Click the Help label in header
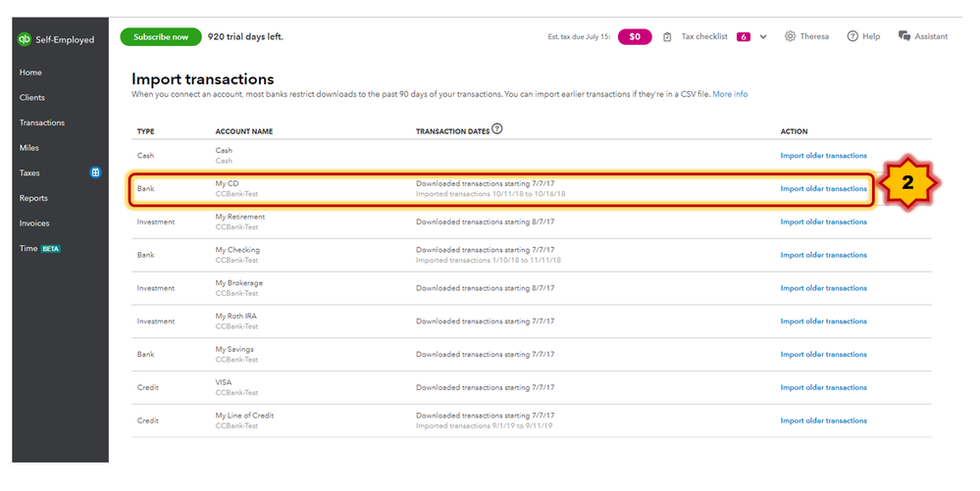The image size is (980, 491). point(871,37)
